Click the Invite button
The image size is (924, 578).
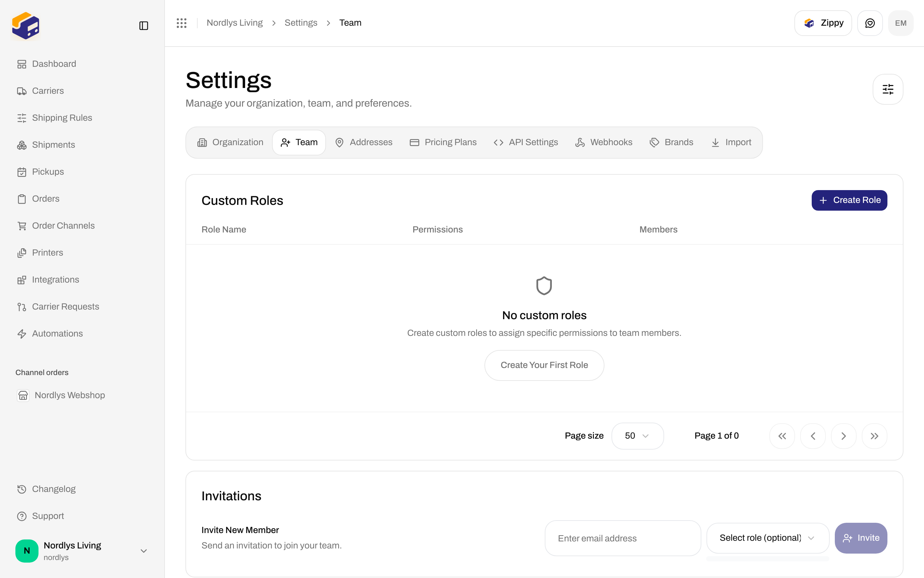pyautogui.click(x=860, y=538)
